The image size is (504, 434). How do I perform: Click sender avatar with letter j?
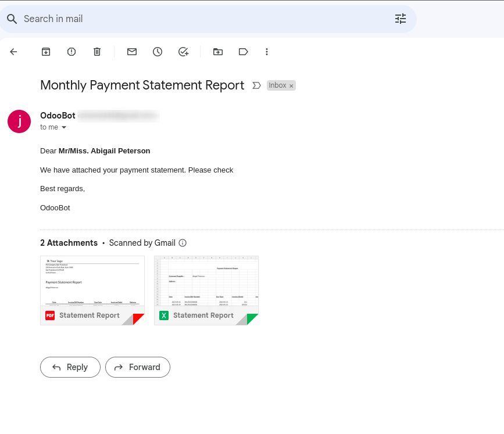19,121
